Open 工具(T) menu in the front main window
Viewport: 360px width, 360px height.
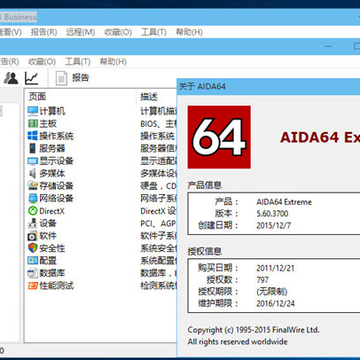click(x=78, y=62)
